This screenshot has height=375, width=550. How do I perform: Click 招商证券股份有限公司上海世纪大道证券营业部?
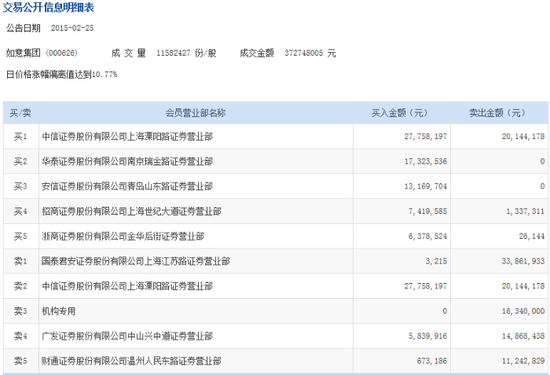point(131,212)
